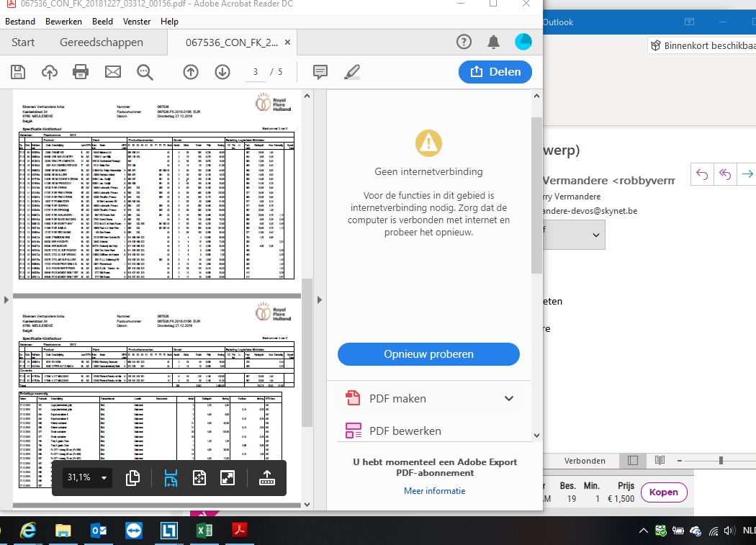The width and height of the screenshot is (756, 545).
Task: Open the account profile avatar
Action: [523, 42]
